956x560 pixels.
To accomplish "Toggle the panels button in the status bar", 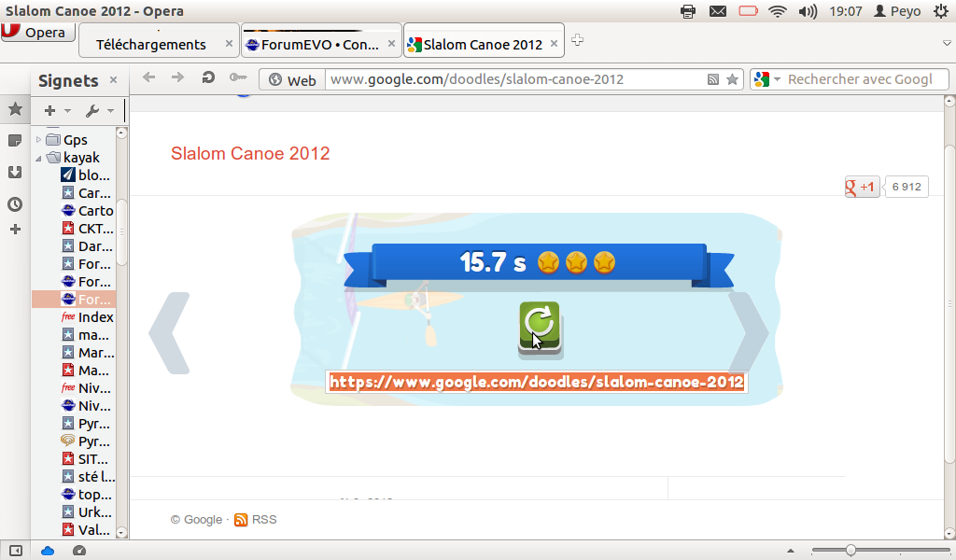I will coord(16,551).
